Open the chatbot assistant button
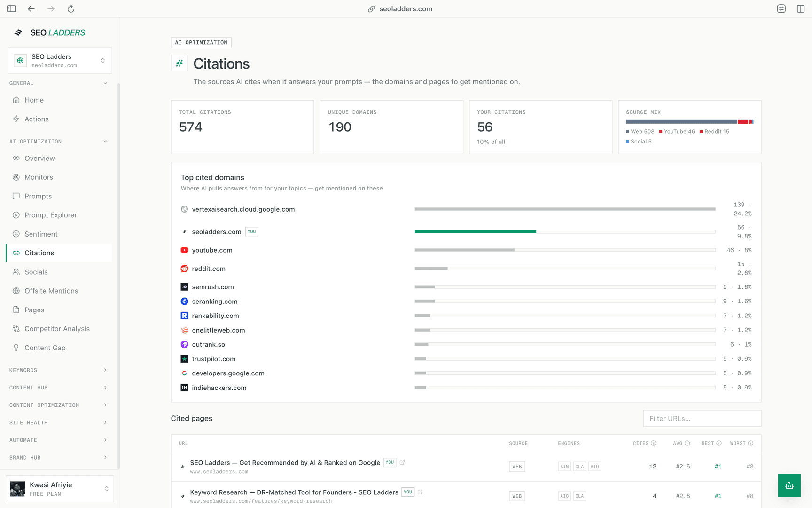This screenshot has width=812, height=508. [789, 485]
